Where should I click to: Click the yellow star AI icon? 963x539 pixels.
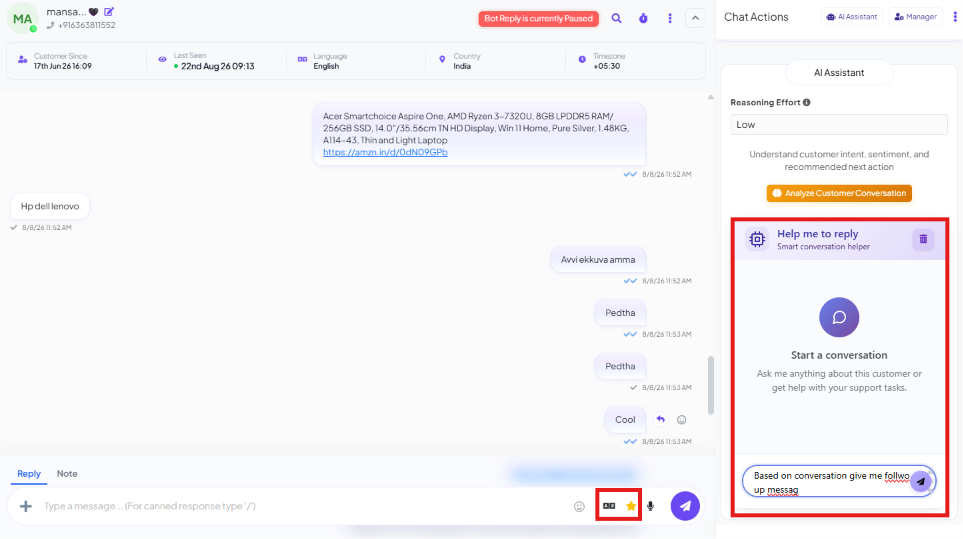(631, 506)
